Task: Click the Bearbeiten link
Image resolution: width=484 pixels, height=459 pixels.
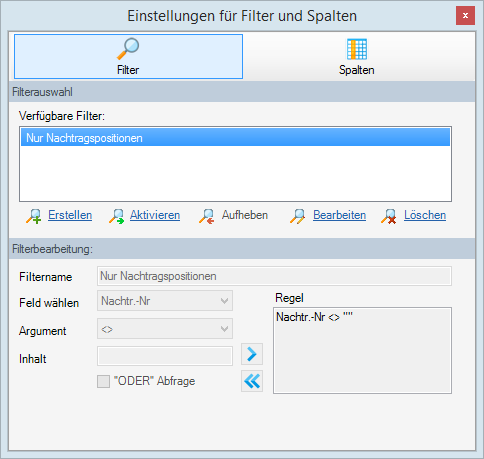Action: [x=339, y=215]
